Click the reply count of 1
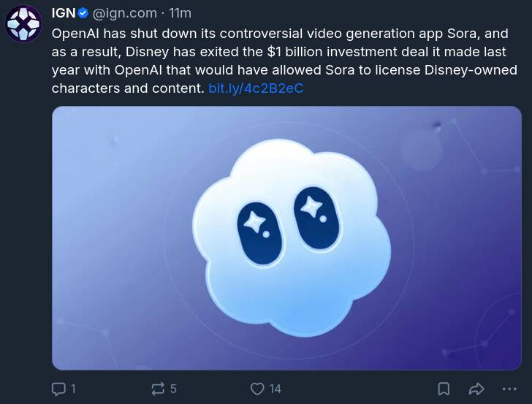Viewport: 532px width, 404px height. (72, 389)
